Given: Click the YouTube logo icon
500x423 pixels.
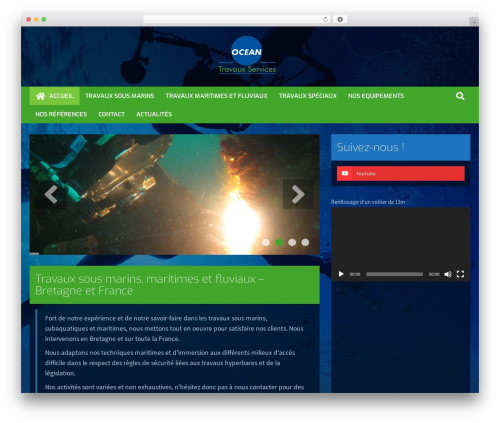Looking at the screenshot, I should pos(345,173).
